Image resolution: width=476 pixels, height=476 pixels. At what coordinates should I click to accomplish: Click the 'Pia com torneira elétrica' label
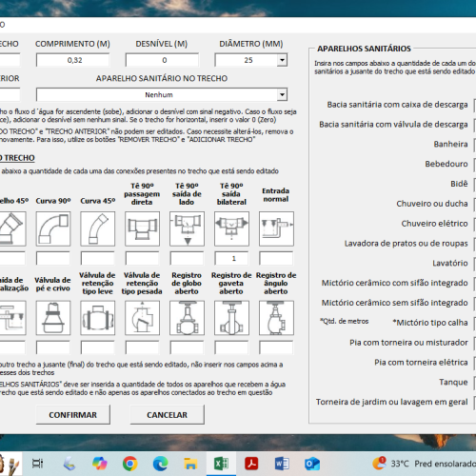(x=421, y=363)
